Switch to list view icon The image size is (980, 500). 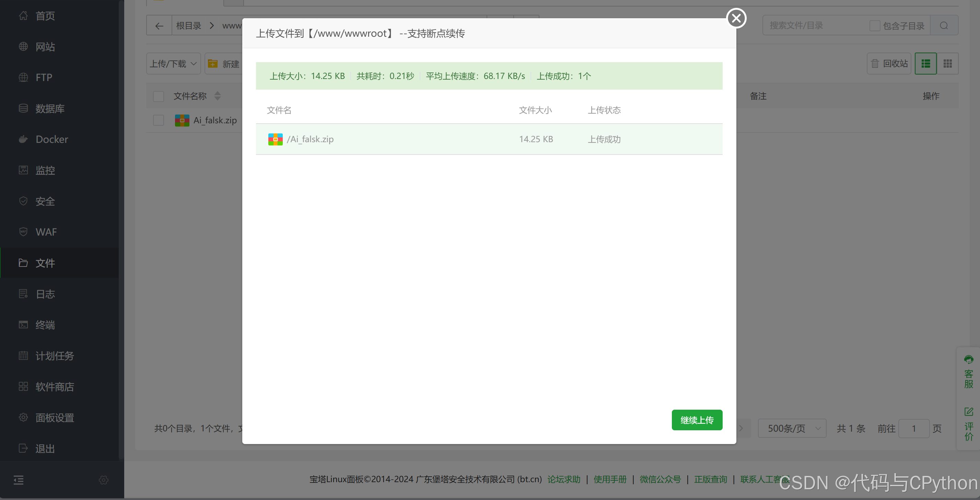925,64
